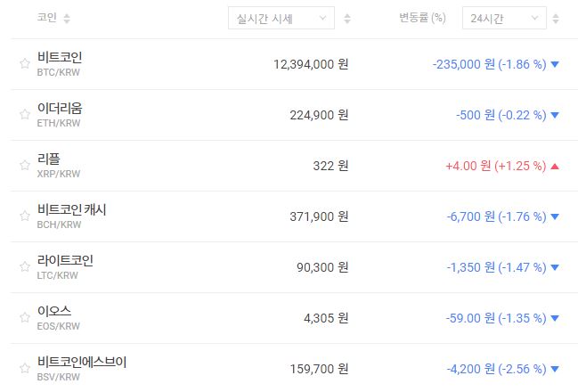Click the Litecoin favorite star icon
The image size is (578, 392).
[25, 267]
